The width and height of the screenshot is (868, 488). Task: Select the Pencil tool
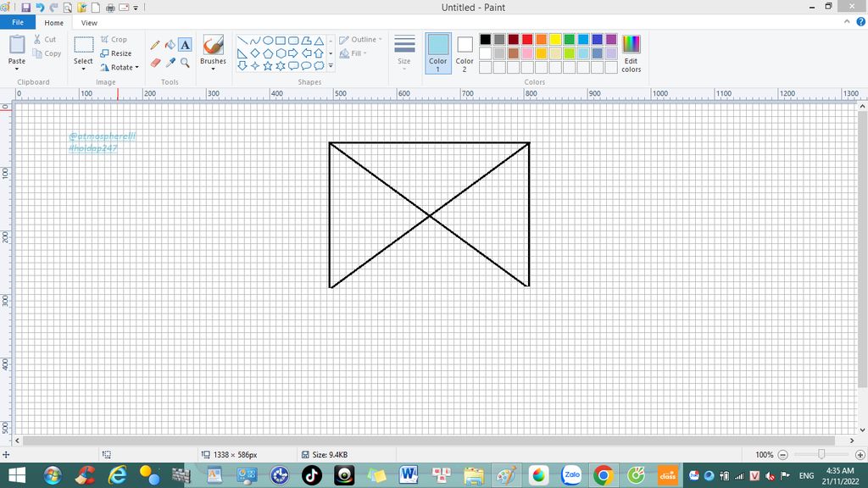point(155,45)
